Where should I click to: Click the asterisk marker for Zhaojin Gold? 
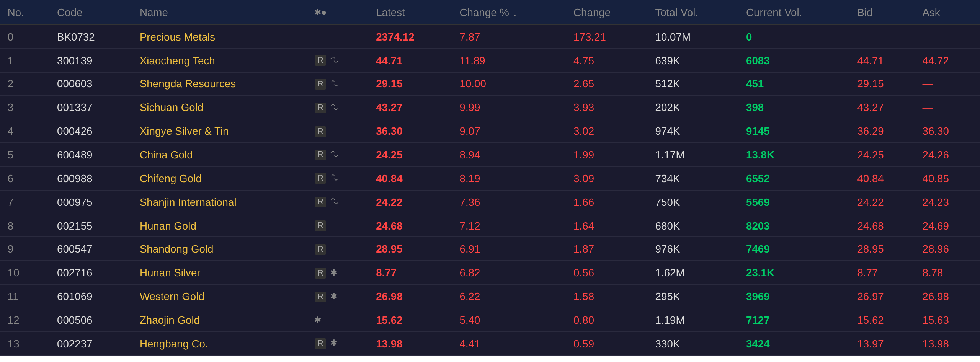point(318,320)
